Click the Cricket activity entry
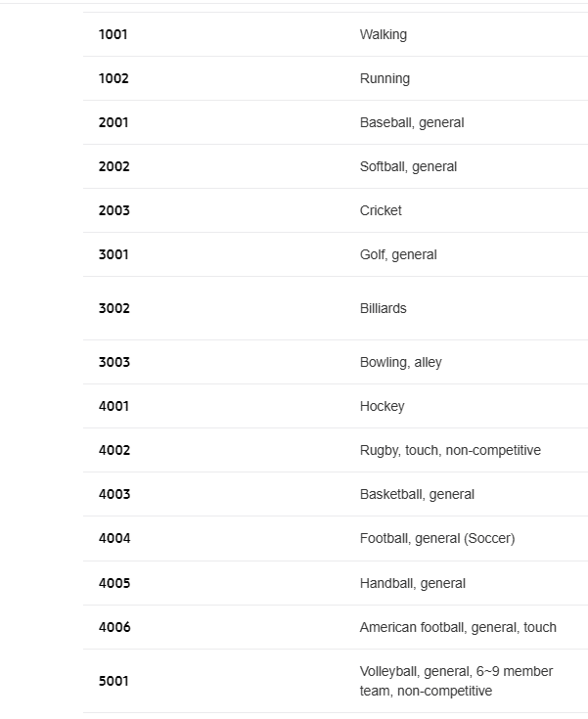The width and height of the screenshot is (588, 719). (x=381, y=210)
